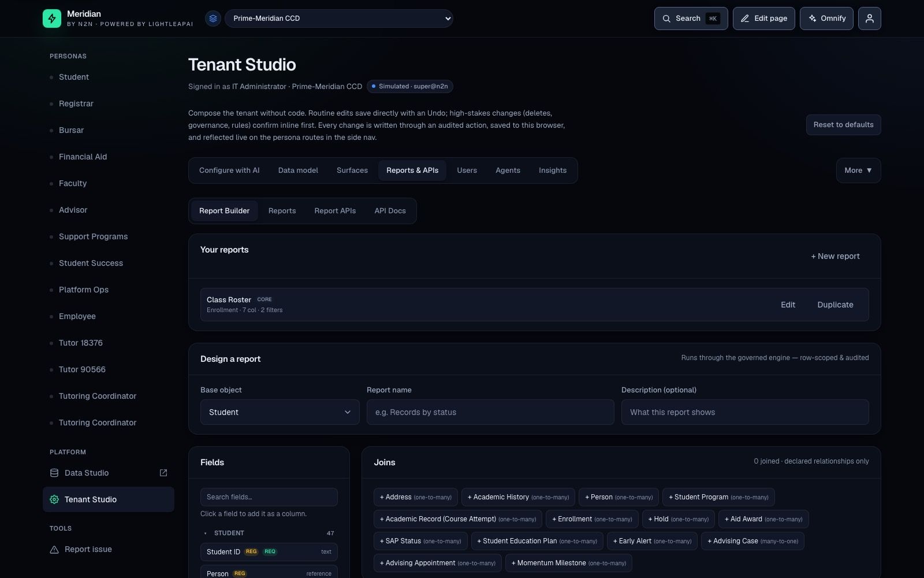Switch to the Configure with AI tab
Viewport: 924px width, 578px height.
tap(229, 171)
